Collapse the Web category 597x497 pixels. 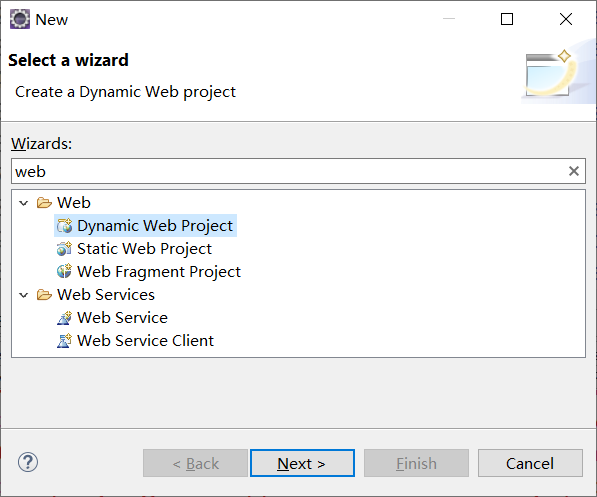click(24, 203)
